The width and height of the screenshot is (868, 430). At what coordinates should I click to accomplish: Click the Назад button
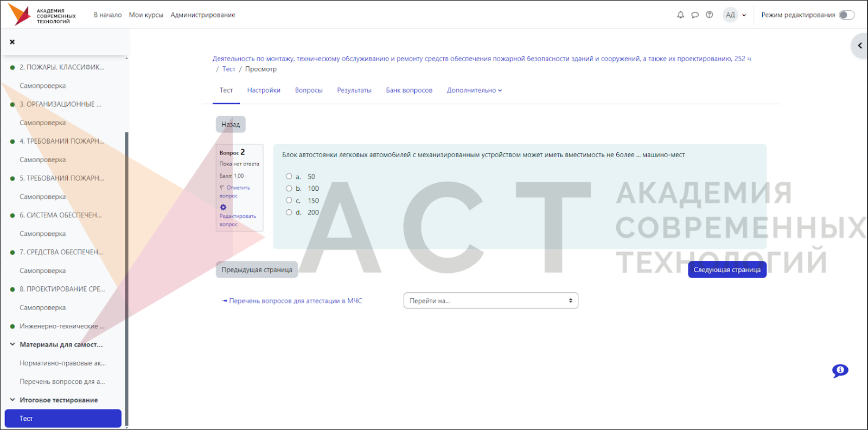pos(231,124)
